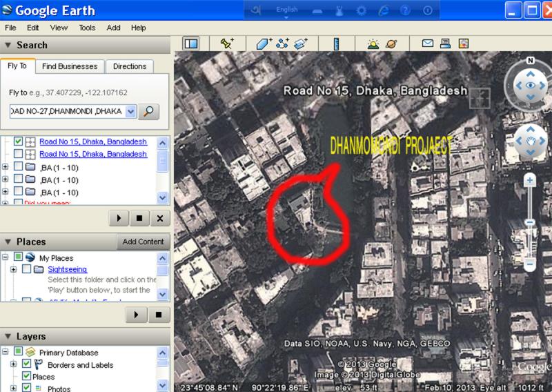Image resolution: width=552 pixels, height=392 pixels.
Task: Select the Add Polygon tool
Action: tap(264, 43)
